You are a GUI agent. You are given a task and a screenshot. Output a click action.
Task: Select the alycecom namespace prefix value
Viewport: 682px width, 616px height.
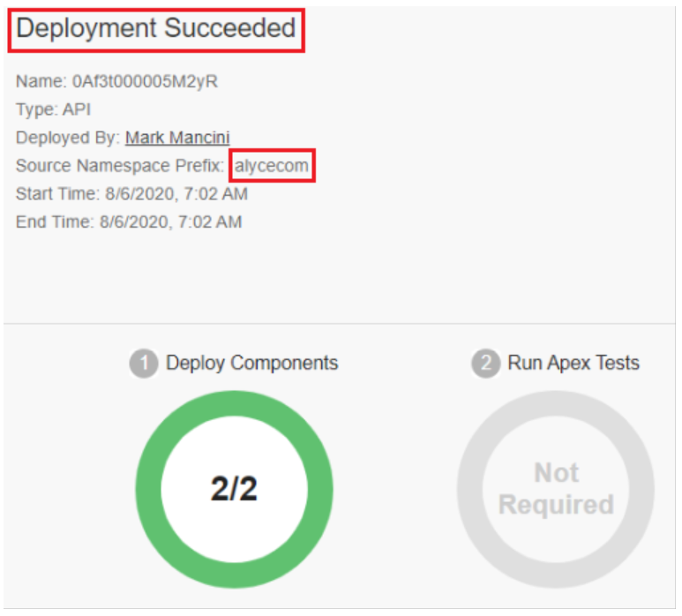(x=272, y=166)
